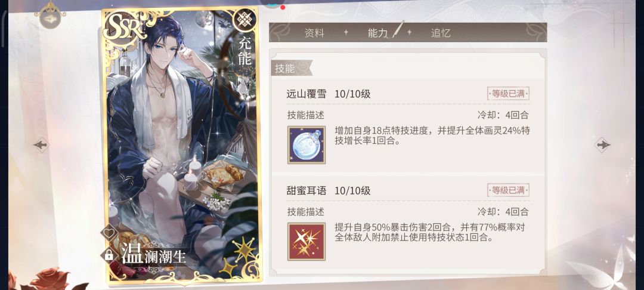Image resolution: width=644 pixels, height=290 pixels.
Task: Go to previous card with left arrow
Action: (x=41, y=144)
